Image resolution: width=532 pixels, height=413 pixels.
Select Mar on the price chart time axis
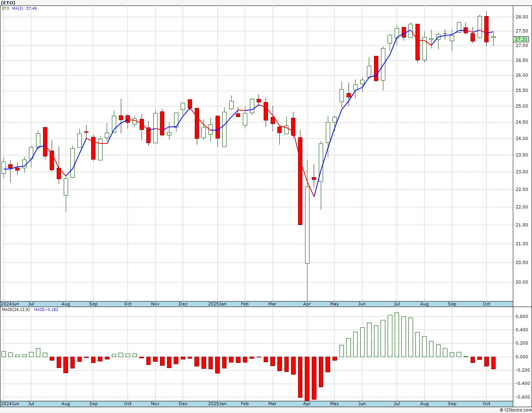[273, 304]
